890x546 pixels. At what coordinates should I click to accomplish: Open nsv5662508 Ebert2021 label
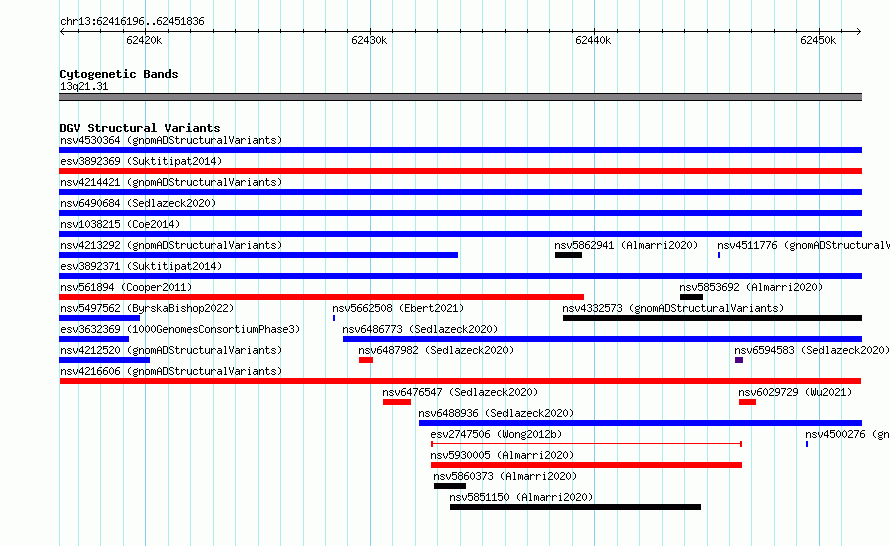398,308
